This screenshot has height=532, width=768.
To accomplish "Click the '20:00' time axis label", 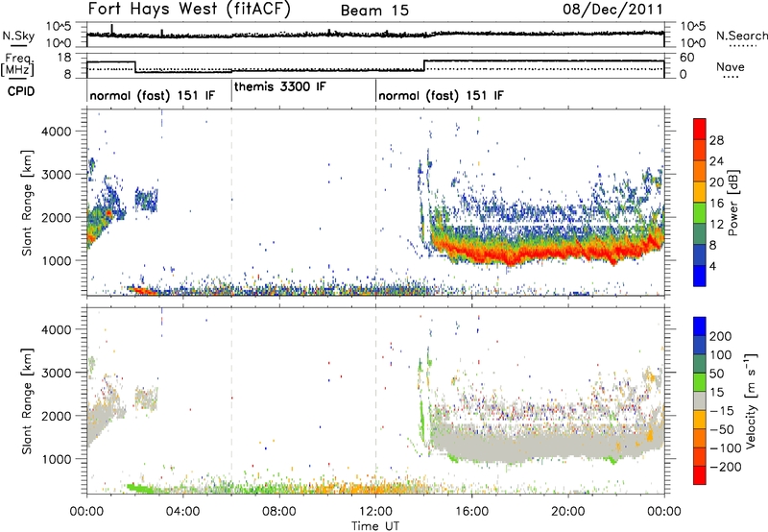I will [567, 512].
